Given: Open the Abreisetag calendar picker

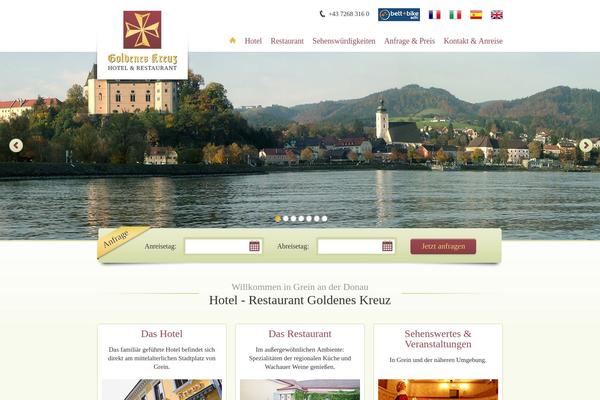Looking at the screenshot, I should click(387, 246).
